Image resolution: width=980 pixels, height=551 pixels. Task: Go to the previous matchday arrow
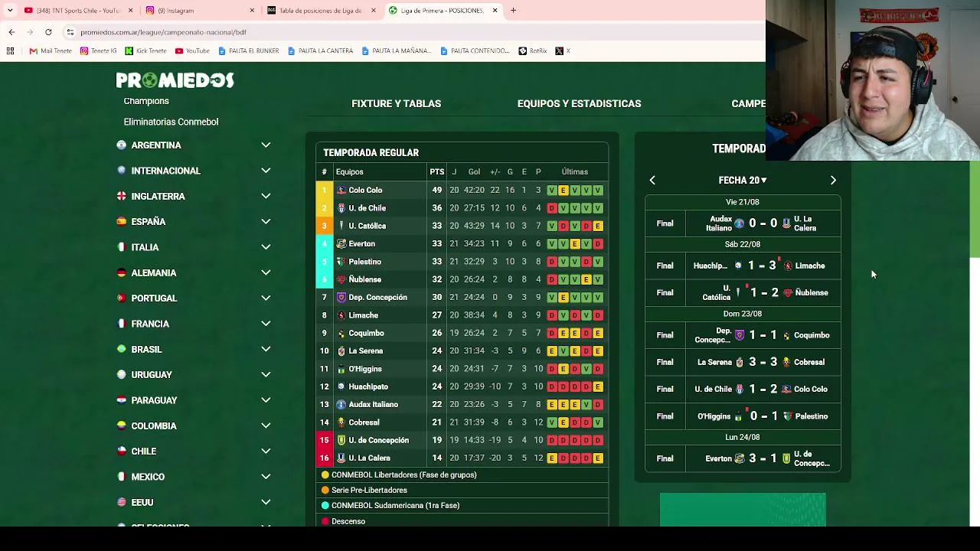pyautogui.click(x=652, y=181)
